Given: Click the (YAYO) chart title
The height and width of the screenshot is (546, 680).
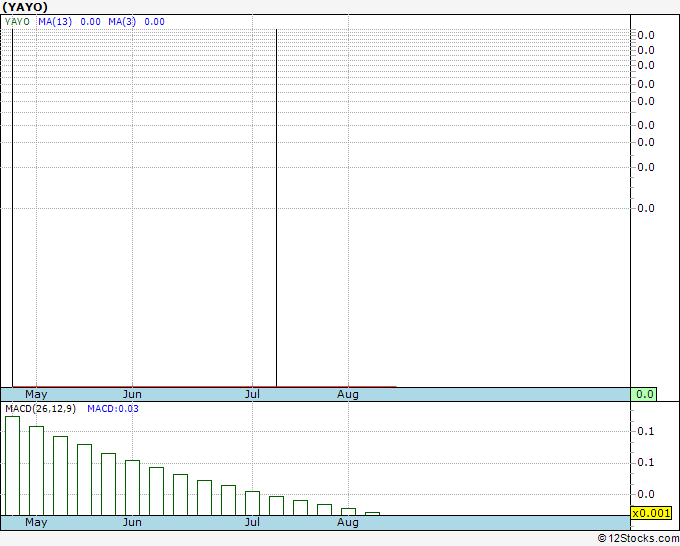Looking at the screenshot, I should point(26,7).
